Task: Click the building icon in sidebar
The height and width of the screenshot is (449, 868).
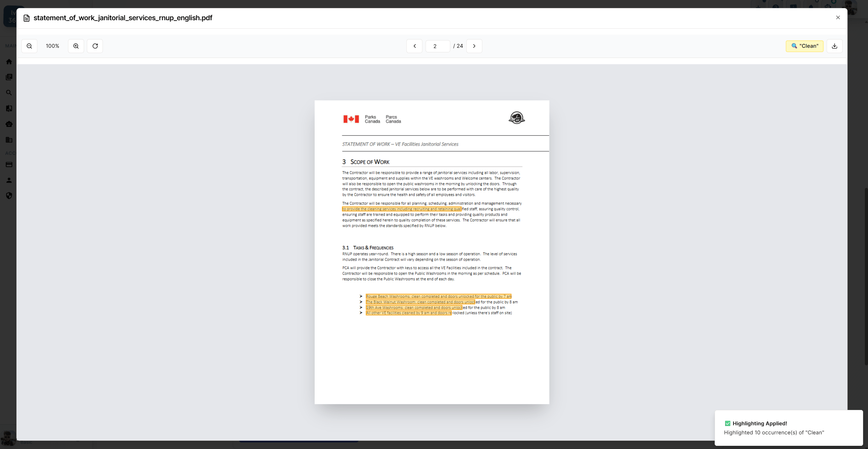Action: [9, 140]
